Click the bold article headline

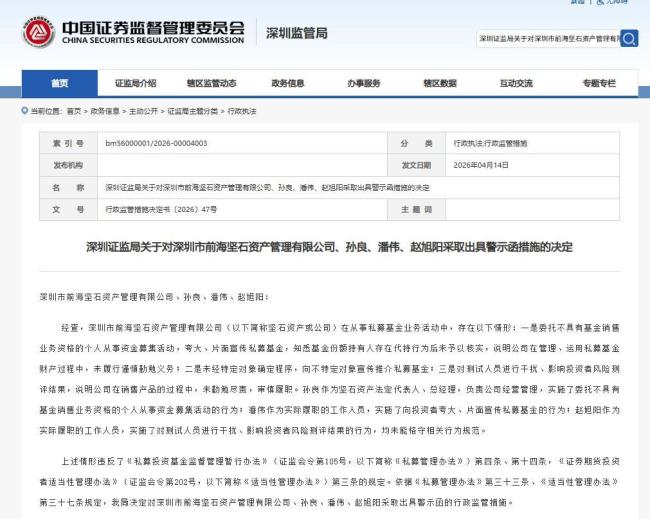[x=330, y=247]
